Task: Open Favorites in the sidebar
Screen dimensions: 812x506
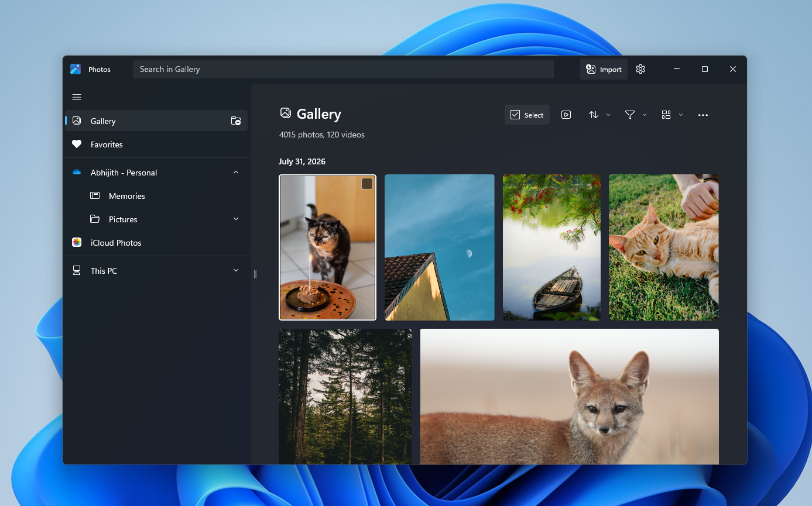Action: point(156,144)
